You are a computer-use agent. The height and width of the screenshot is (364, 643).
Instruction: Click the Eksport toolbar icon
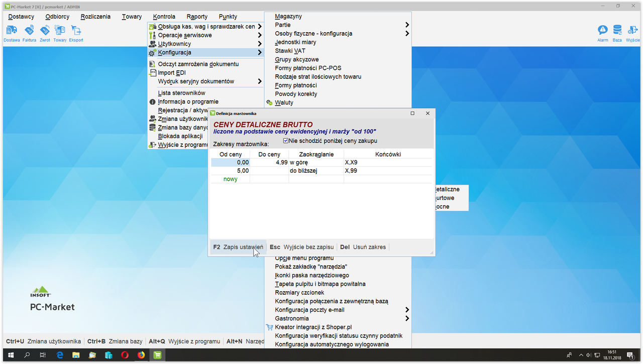pyautogui.click(x=76, y=34)
